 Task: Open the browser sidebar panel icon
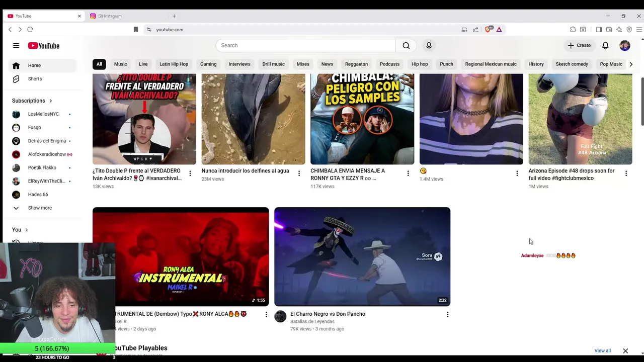[x=599, y=30]
